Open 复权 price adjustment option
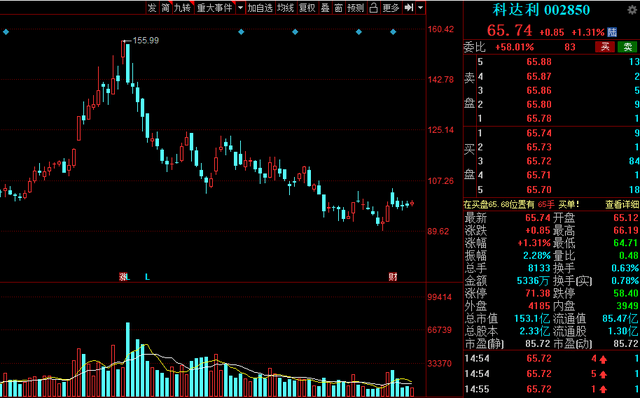Viewport: 640px width, 398px height. tap(307, 8)
